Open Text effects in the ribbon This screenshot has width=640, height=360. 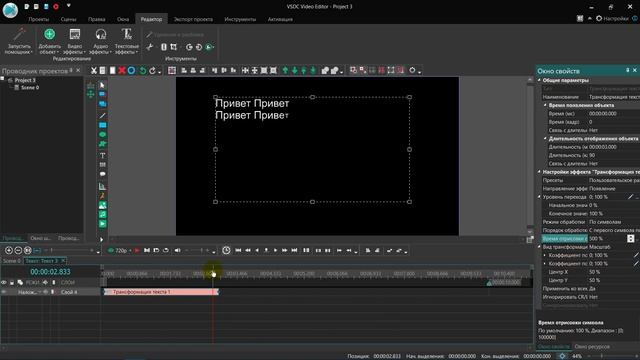point(127,41)
